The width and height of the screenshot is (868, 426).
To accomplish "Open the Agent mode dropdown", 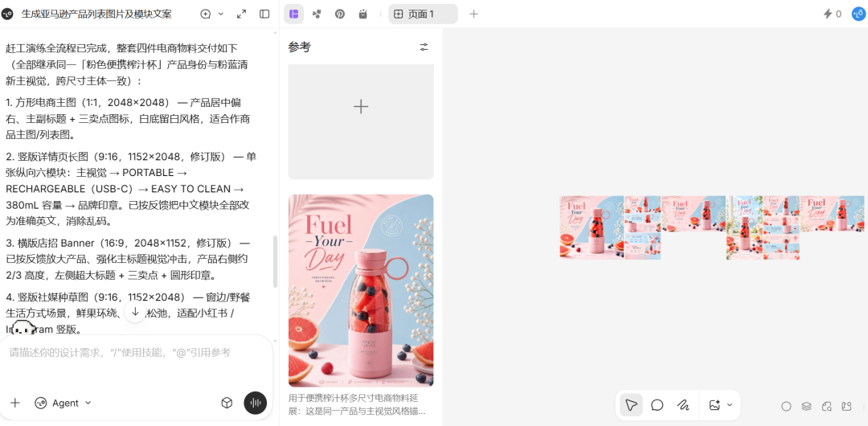I will (x=63, y=403).
